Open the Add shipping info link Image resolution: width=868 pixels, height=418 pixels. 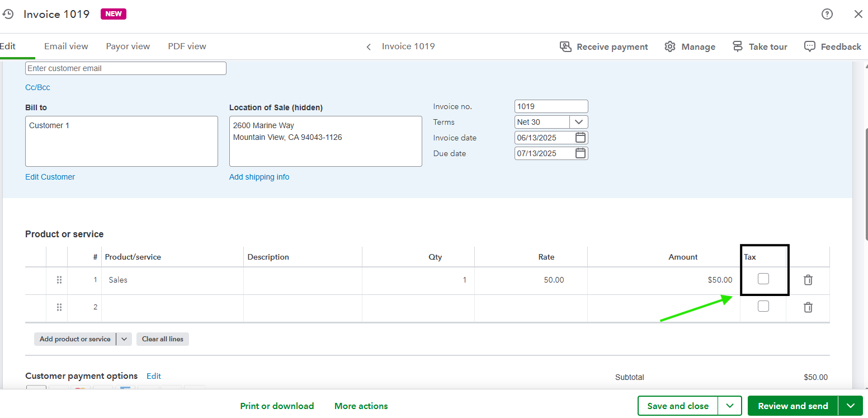(x=260, y=177)
